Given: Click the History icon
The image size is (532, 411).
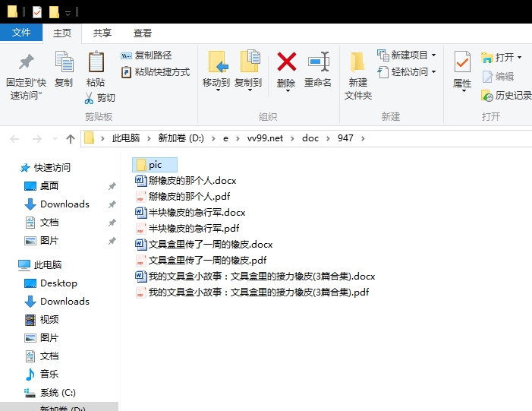Looking at the screenshot, I should (487, 96).
